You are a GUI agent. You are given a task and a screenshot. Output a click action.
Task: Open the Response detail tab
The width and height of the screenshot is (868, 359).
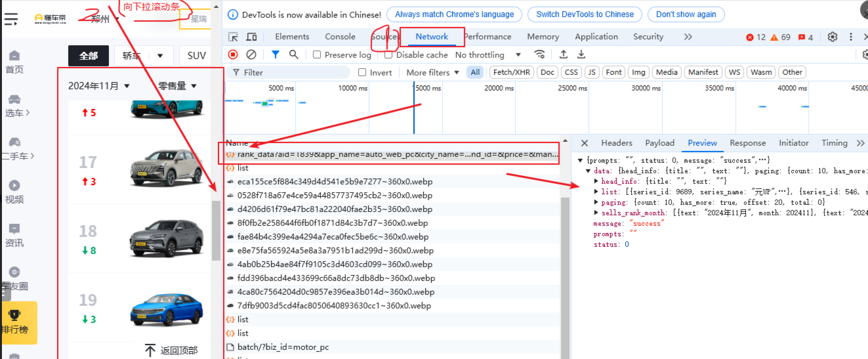click(748, 142)
